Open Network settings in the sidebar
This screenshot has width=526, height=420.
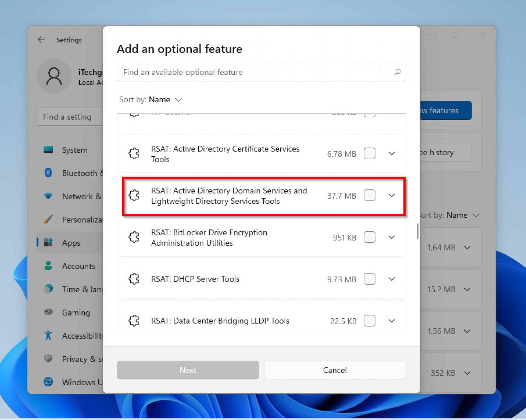pos(70,196)
